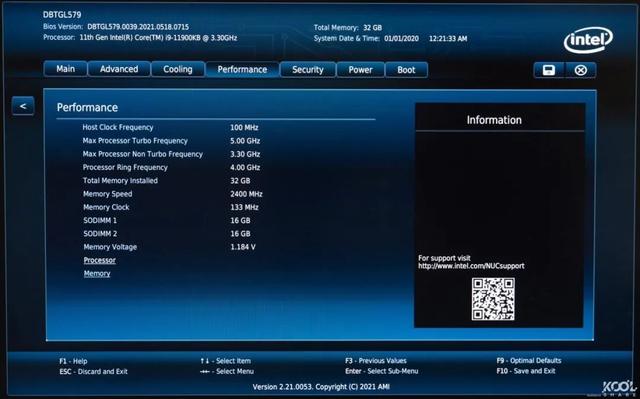Click the 16 GB value for SODIMM 1
Screen dimensions: 640x399
240,220
